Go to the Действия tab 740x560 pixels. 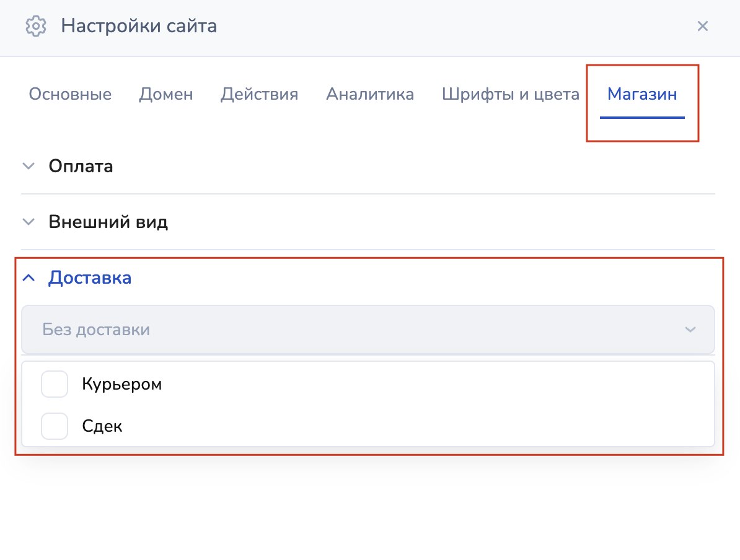tap(259, 94)
